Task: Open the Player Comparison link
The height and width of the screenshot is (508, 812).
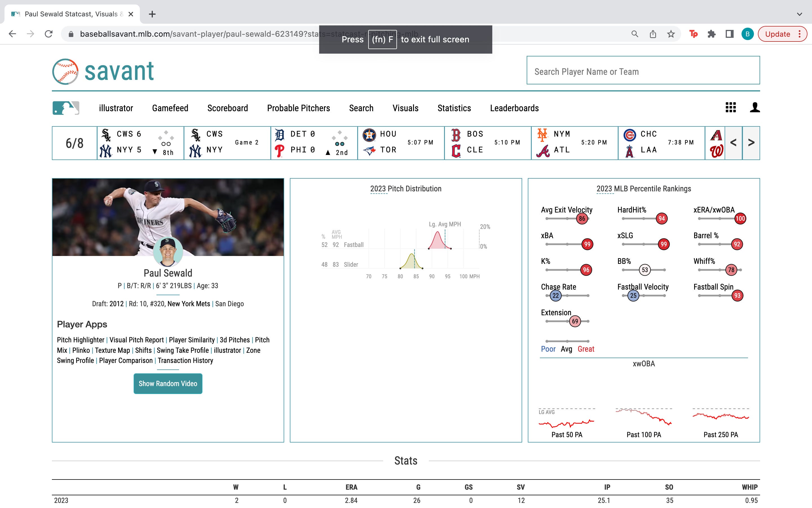Action: click(x=126, y=360)
